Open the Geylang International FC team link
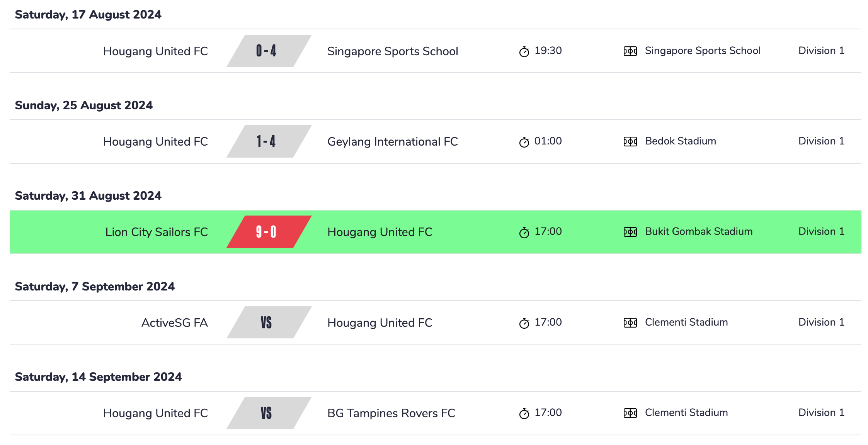Viewport: 868px width, 445px height. [392, 142]
